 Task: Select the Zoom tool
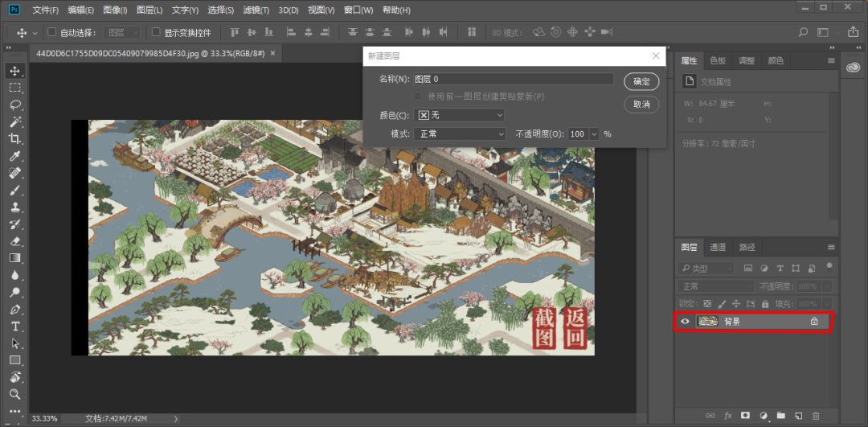click(x=15, y=394)
